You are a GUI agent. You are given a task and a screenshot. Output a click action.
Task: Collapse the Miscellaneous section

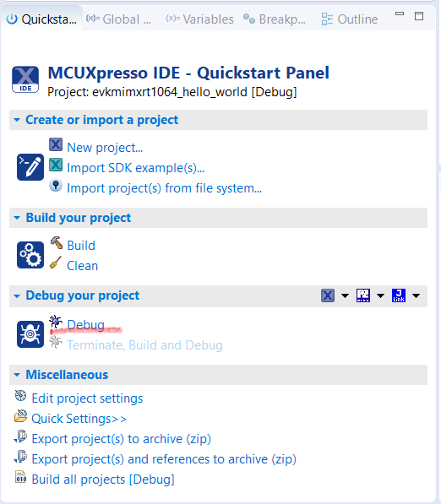click(17, 375)
